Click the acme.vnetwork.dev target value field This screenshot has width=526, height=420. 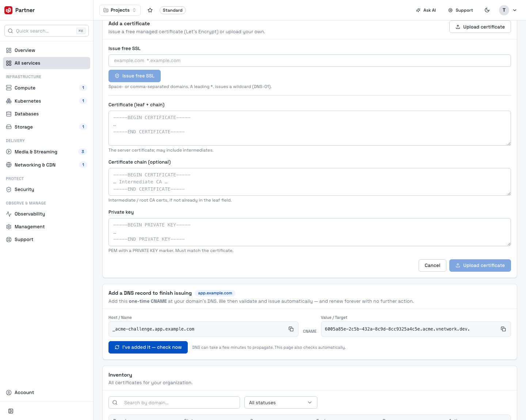point(416,329)
